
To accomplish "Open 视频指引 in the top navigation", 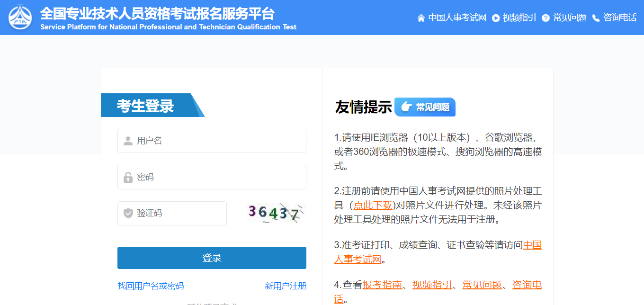I will tap(519, 18).
